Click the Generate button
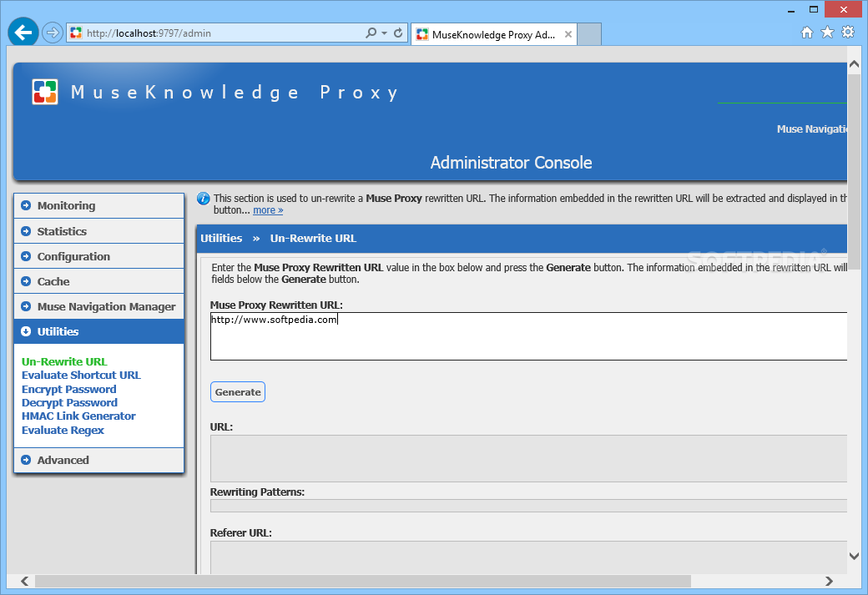 238,392
